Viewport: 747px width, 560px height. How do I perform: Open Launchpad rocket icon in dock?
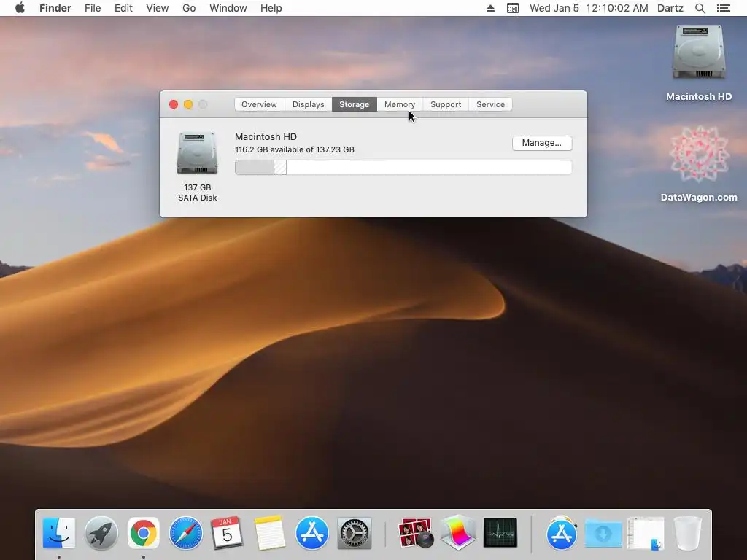(x=101, y=533)
